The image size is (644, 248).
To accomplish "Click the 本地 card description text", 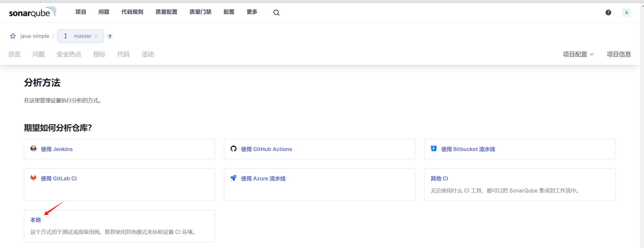I will [x=113, y=232].
